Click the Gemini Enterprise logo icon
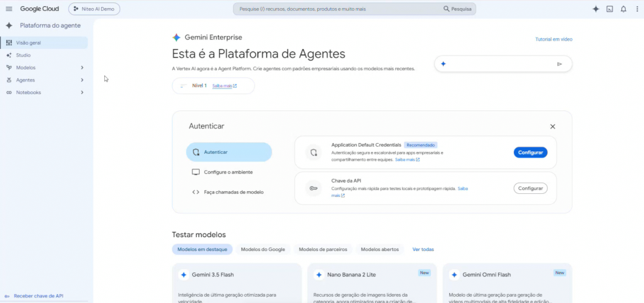The width and height of the screenshot is (644, 303). [176, 37]
